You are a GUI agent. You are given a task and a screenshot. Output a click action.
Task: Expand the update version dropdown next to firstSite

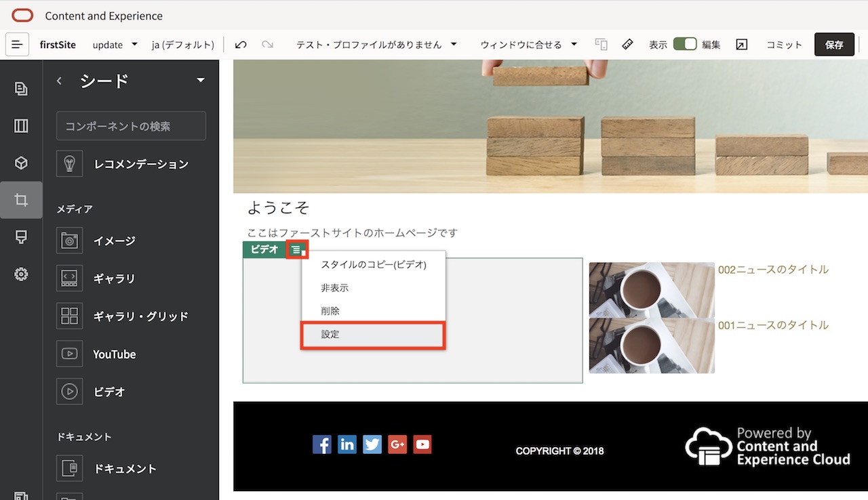point(114,44)
